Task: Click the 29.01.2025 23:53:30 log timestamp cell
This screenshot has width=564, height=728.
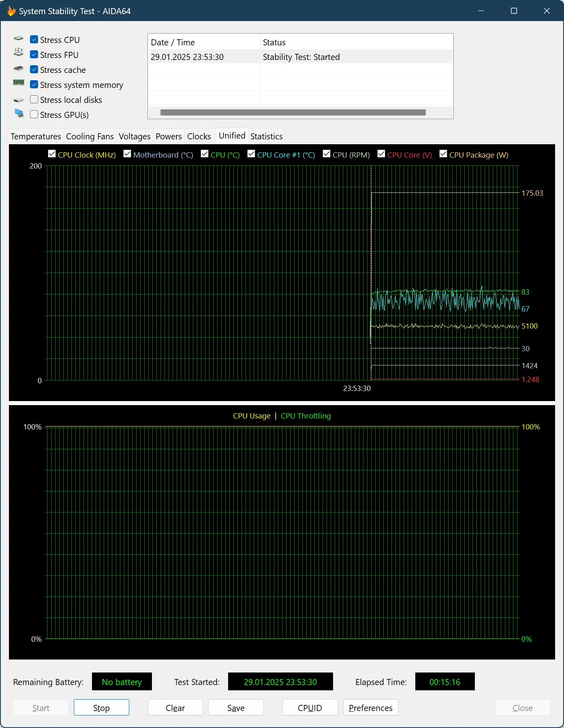Action: point(187,57)
